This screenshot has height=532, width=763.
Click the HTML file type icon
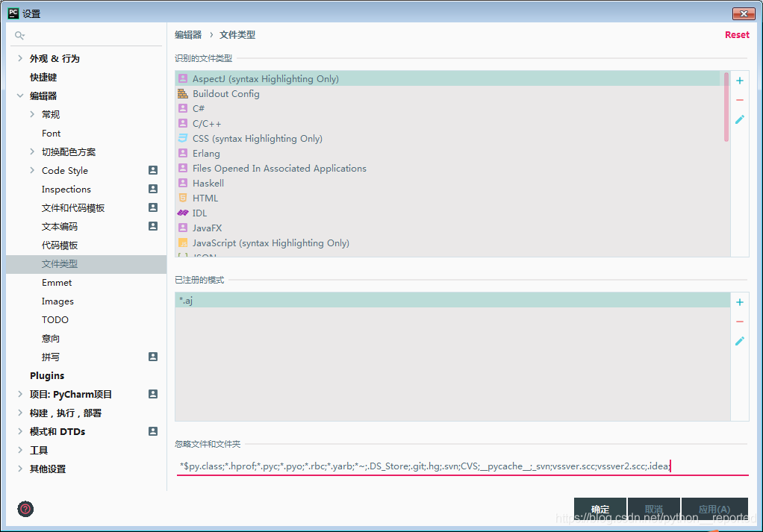[183, 198]
